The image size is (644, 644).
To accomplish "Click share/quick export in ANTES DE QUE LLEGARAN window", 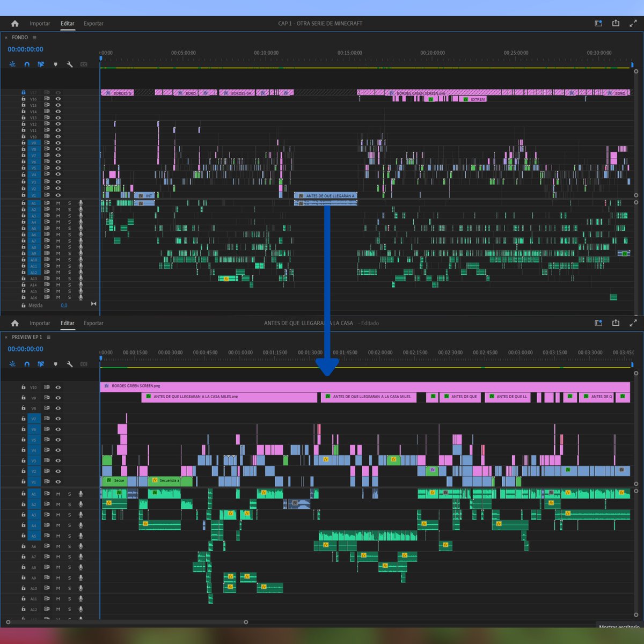I will [616, 323].
